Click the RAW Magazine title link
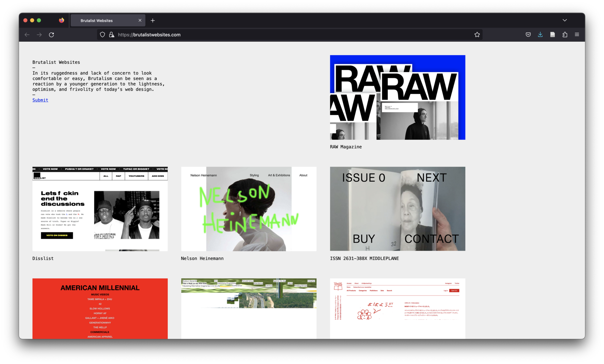Screen dimensions: 604x364 pyautogui.click(x=346, y=147)
